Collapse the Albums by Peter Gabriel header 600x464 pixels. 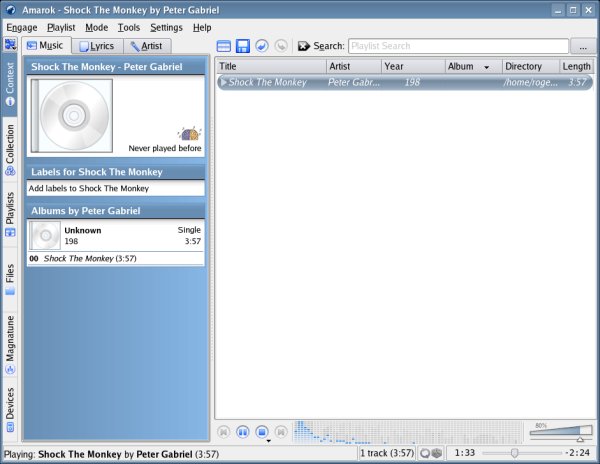coord(116,211)
